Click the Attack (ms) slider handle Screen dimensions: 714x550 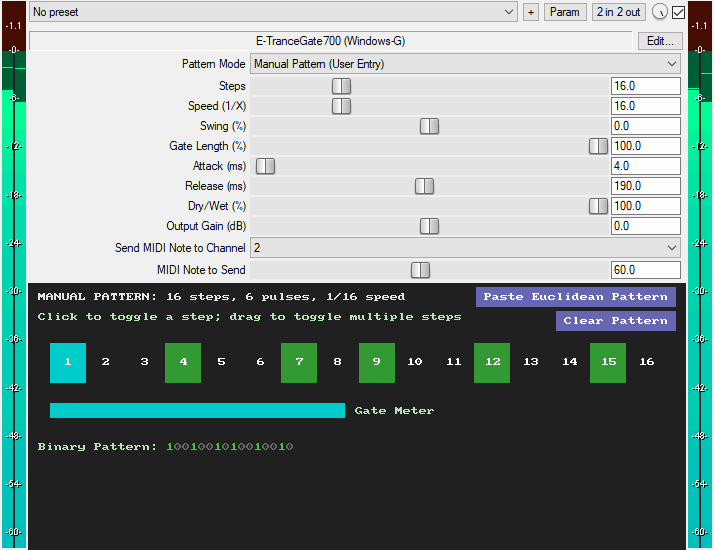[x=265, y=166]
